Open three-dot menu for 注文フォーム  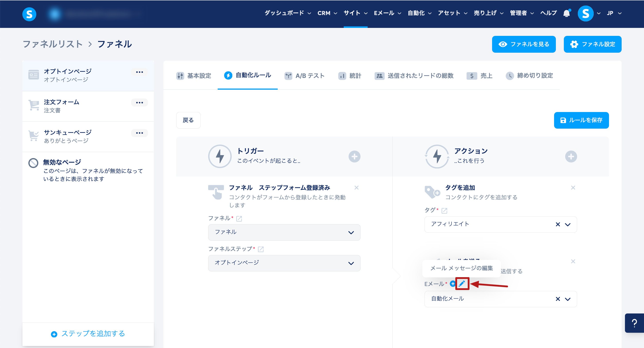click(x=139, y=103)
